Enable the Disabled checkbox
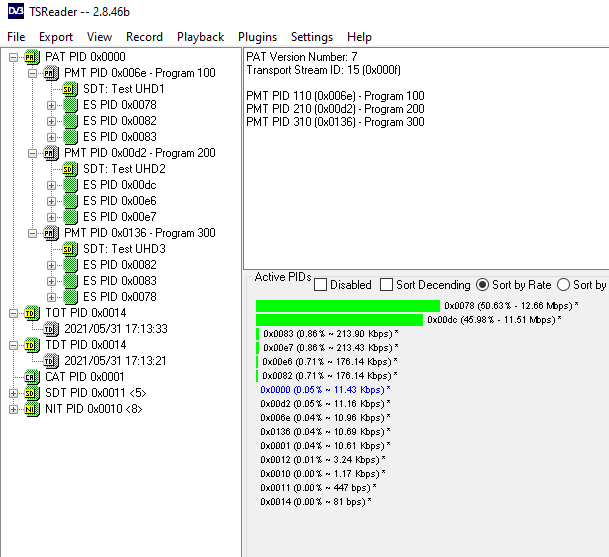Image resolution: width=609 pixels, height=557 pixels. click(x=320, y=285)
